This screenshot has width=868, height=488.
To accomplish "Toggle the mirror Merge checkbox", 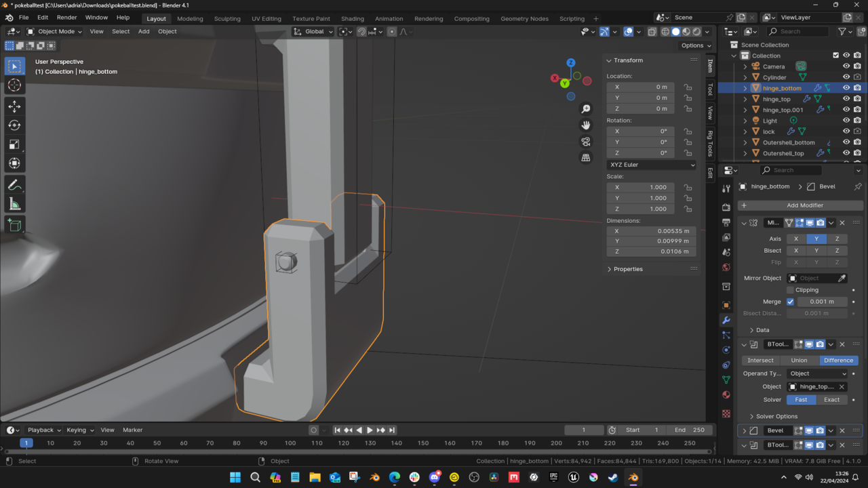I will pyautogui.click(x=790, y=302).
